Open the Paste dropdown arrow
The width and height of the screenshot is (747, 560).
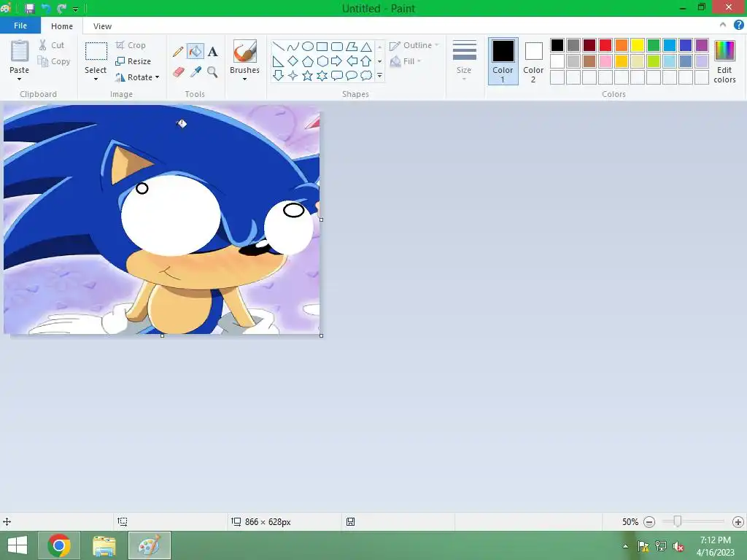(20, 79)
